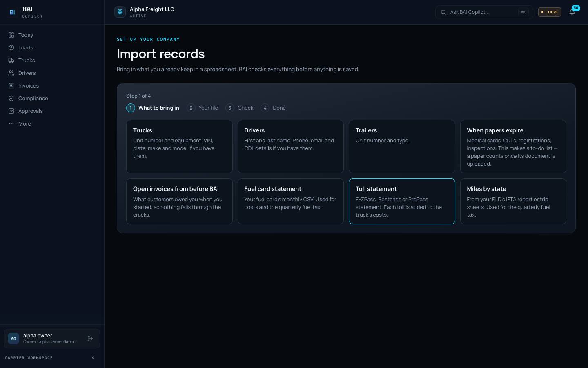Select the When papers expire card

coord(513,146)
